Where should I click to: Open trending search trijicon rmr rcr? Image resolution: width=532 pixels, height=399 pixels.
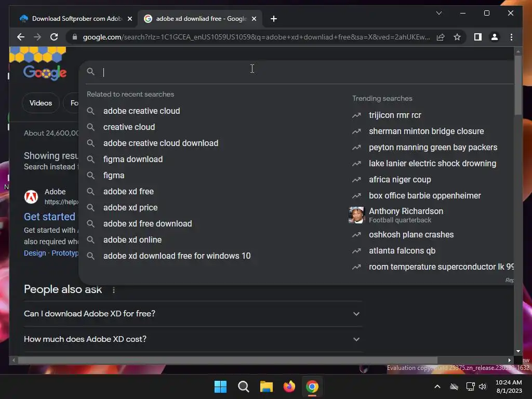(x=395, y=115)
